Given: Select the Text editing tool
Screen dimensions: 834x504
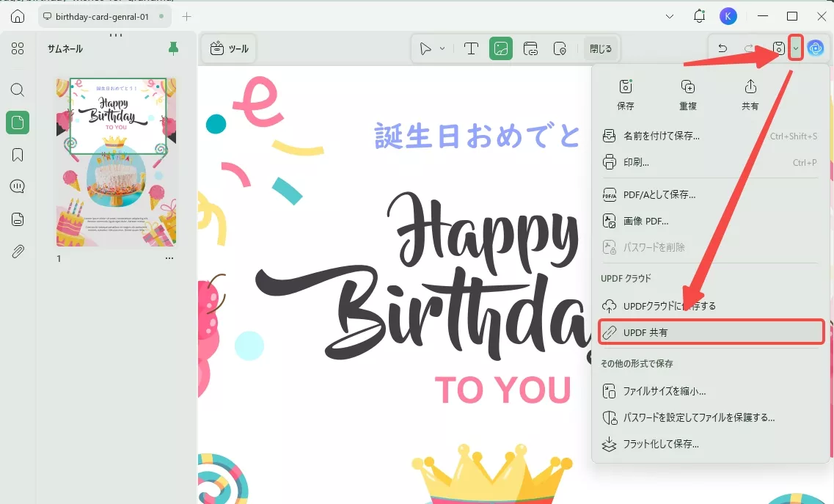Looking at the screenshot, I should point(471,49).
